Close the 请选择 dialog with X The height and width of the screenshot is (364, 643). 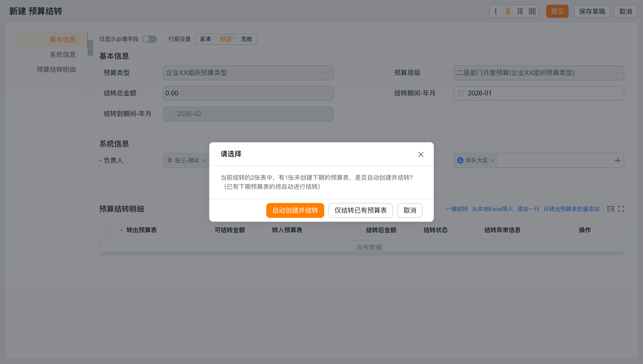coord(421,155)
